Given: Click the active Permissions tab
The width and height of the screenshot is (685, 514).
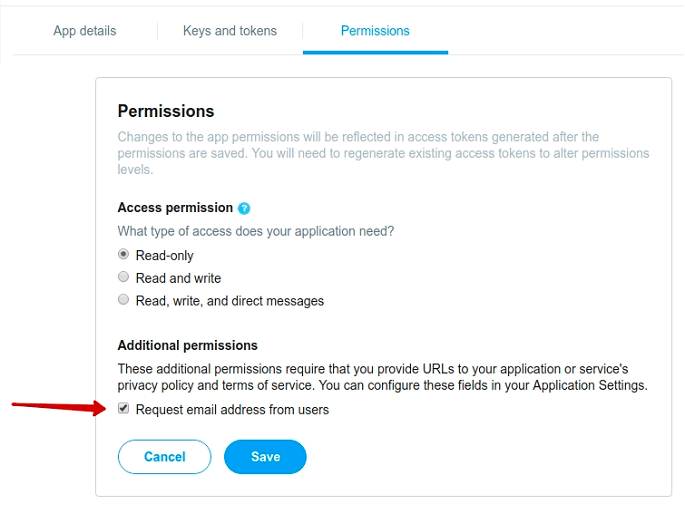Looking at the screenshot, I should pyautogui.click(x=375, y=31).
